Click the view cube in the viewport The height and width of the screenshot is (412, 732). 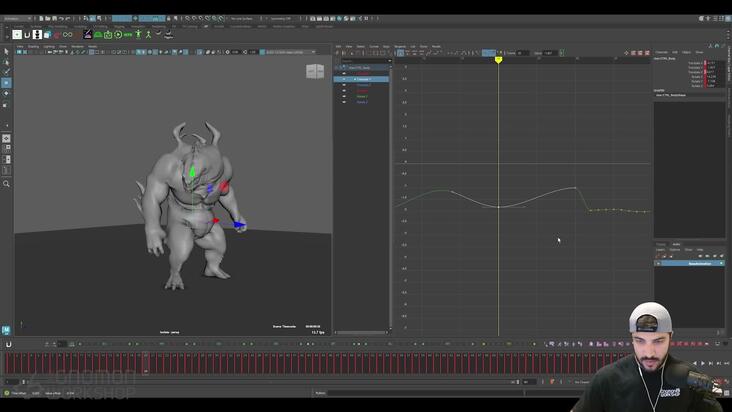[x=315, y=71]
